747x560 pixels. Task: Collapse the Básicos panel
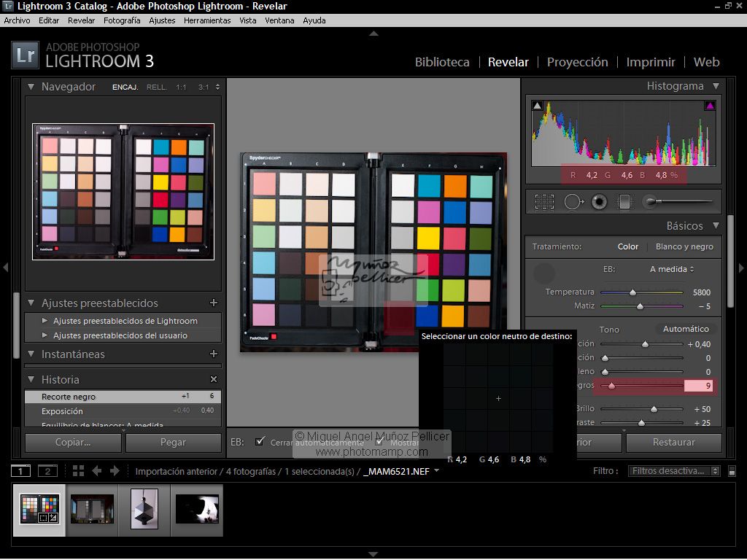(716, 225)
